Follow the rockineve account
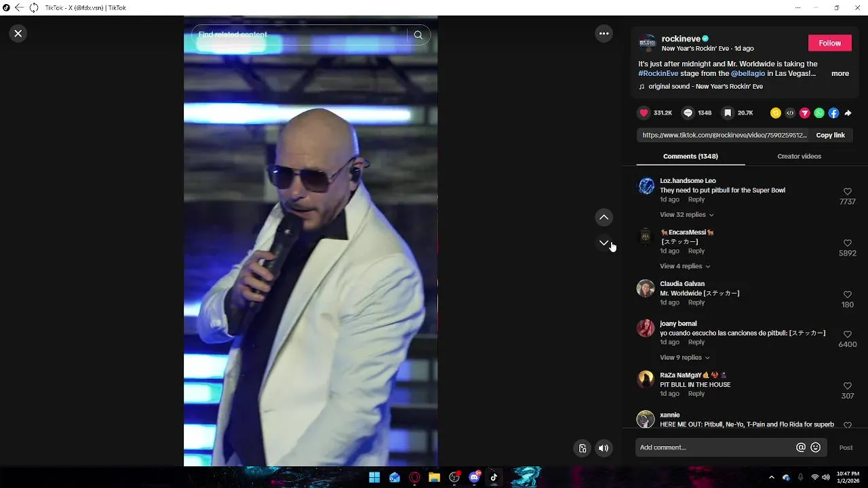The width and height of the screenshot is (868, 488). 829,43
